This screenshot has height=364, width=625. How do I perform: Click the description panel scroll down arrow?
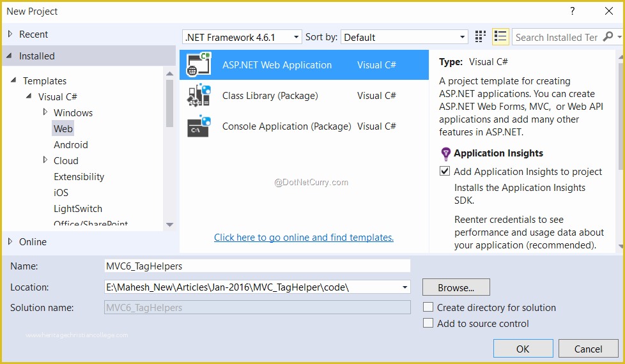pos(621,246)
